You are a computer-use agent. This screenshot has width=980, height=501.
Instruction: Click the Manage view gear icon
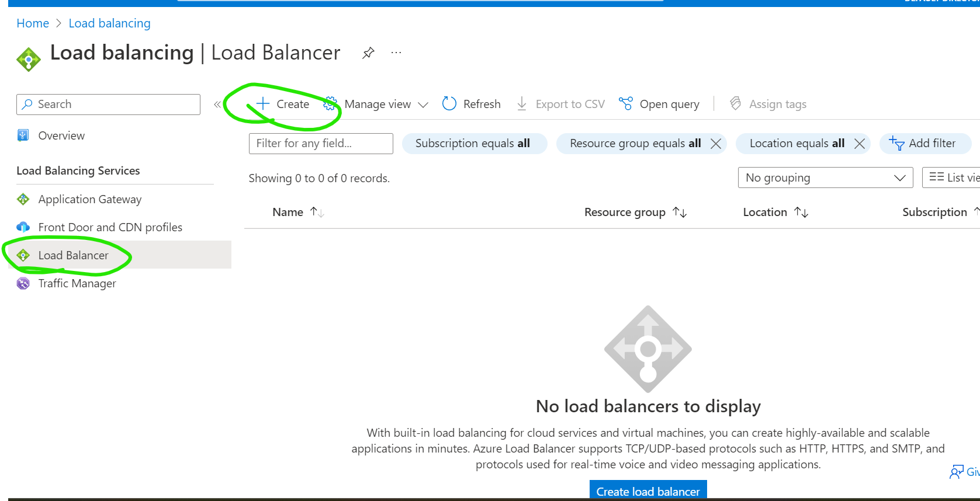click(330, 104)
